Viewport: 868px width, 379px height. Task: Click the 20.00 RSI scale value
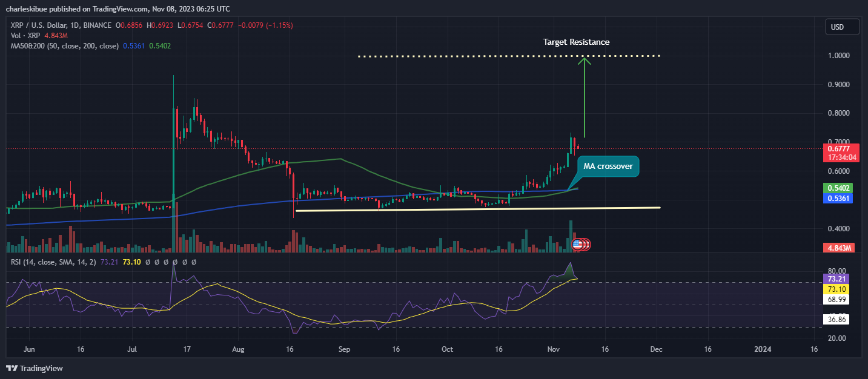(838, 338)
